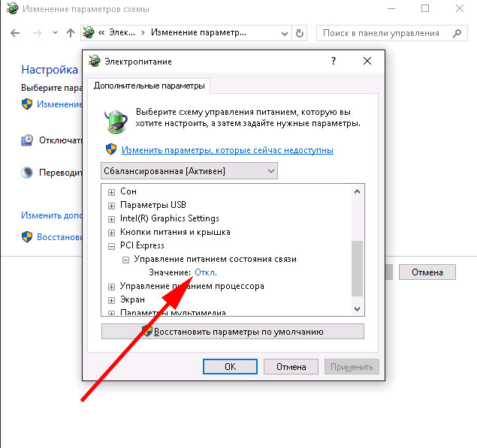Close the Электропитание dialog
477x448 pixels.
tap(367, 61)
